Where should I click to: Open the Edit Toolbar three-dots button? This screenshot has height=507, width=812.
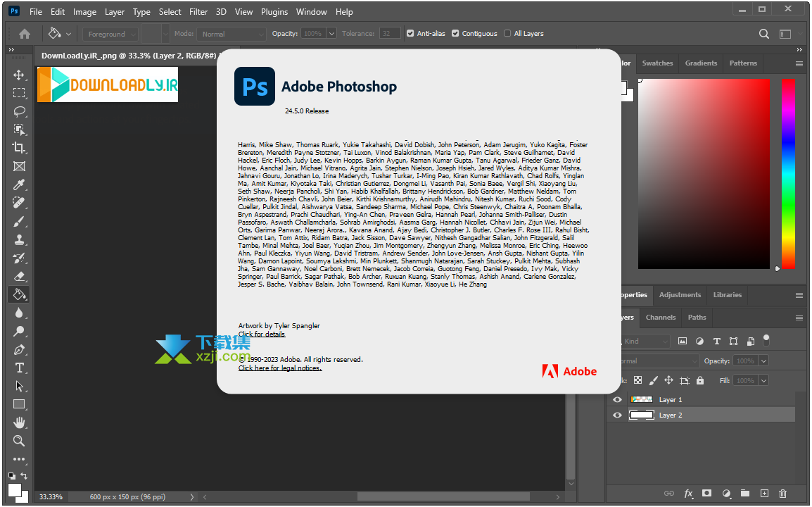coord(19,459)
